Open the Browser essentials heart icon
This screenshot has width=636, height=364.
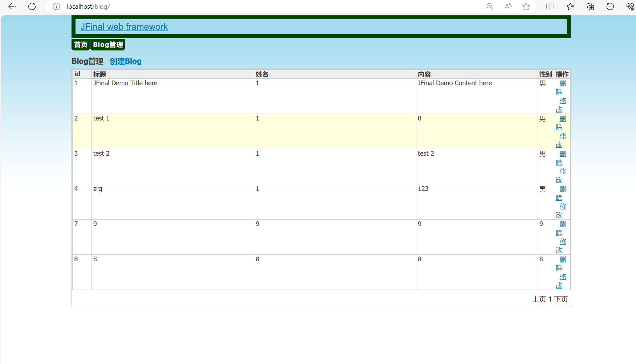(x=630, y=7)
